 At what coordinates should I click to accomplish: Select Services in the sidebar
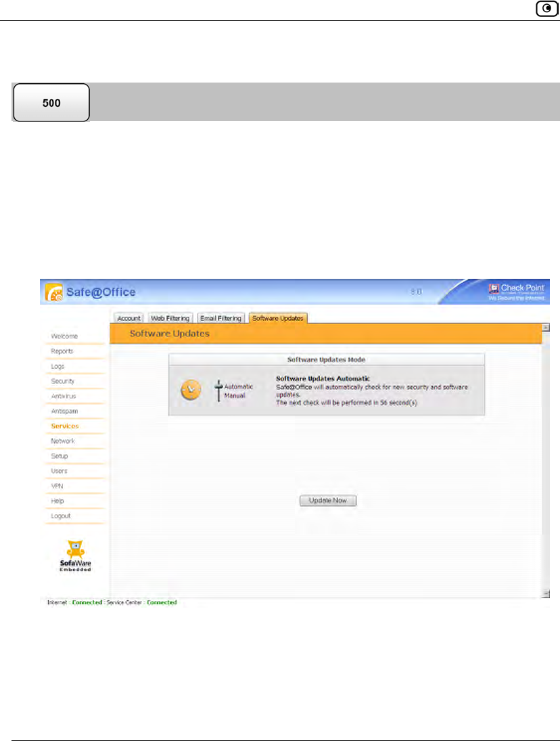pos(65,426)
